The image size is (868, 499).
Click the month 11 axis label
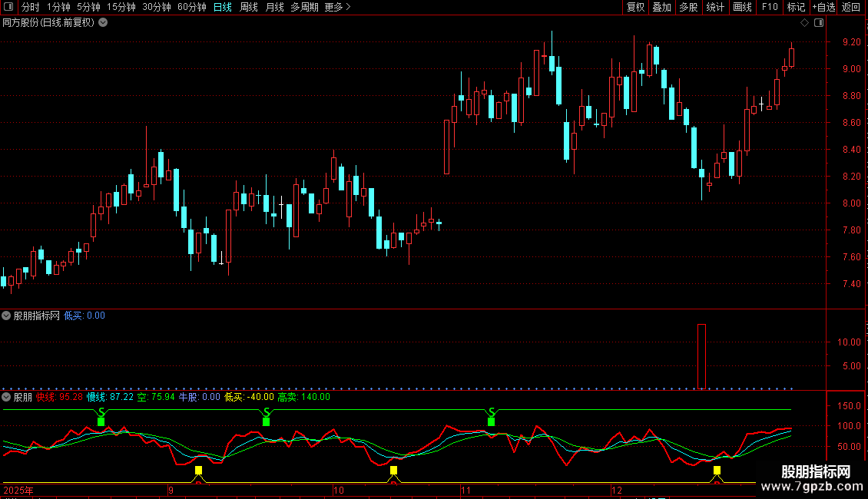click(x=465, y=490)
